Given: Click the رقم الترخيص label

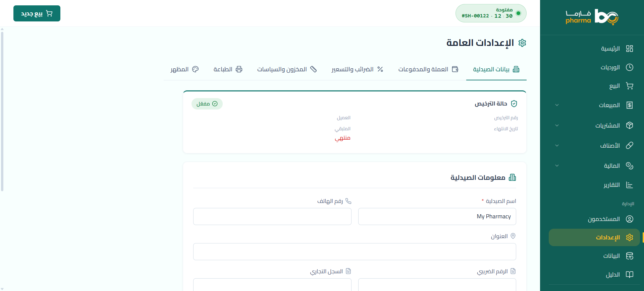Looking at the screenshot, I should point(506,118).
